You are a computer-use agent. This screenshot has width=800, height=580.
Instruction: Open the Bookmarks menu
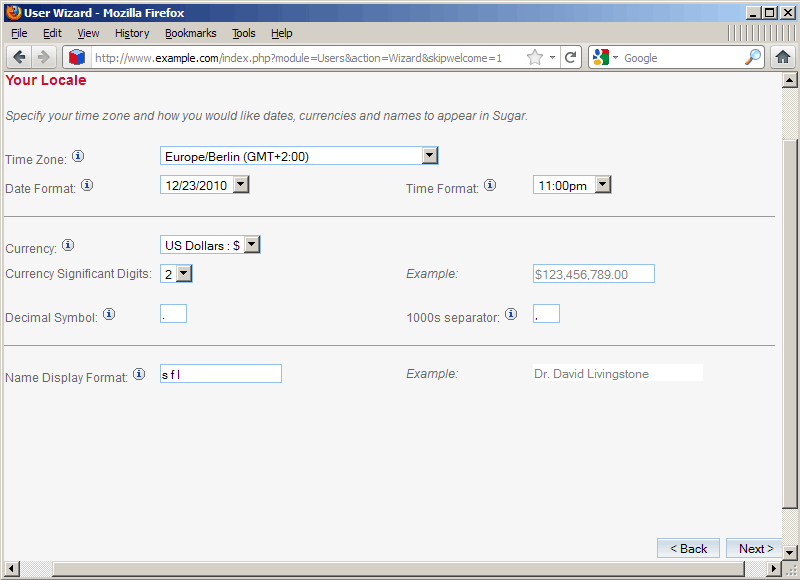(x=190, y=33)
